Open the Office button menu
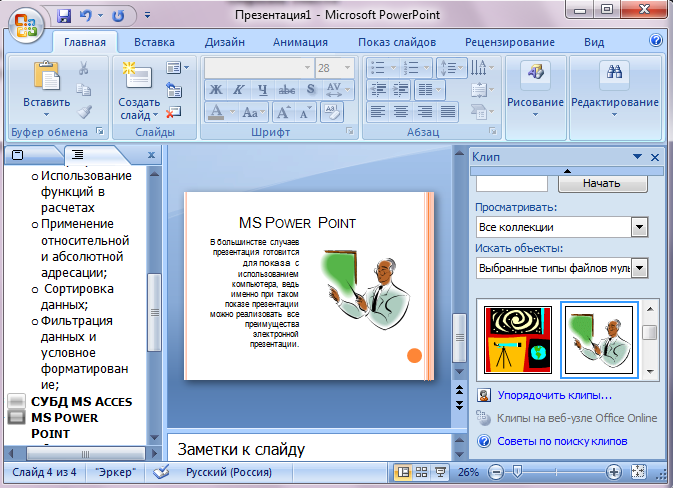This screenshot has width=673, height=488. point(26,25)
